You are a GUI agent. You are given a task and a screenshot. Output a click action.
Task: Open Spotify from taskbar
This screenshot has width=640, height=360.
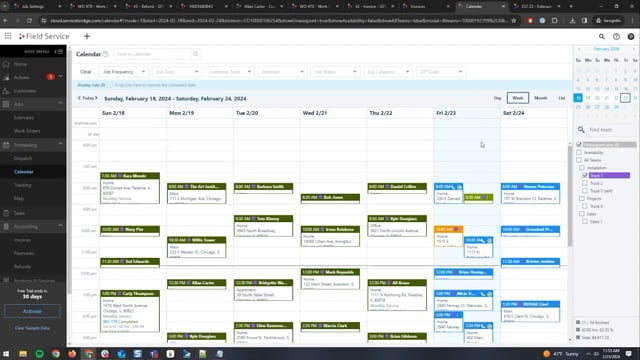(x=39, y=353)
